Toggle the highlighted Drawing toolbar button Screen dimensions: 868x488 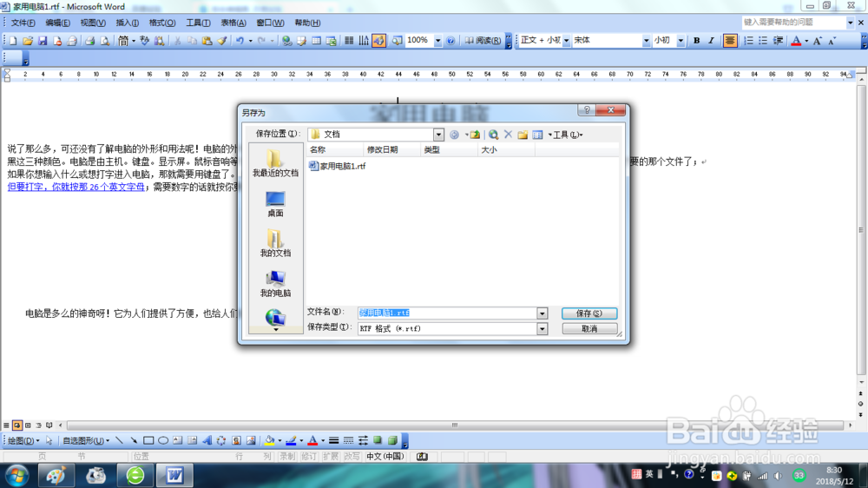click(x=378, y=41)
